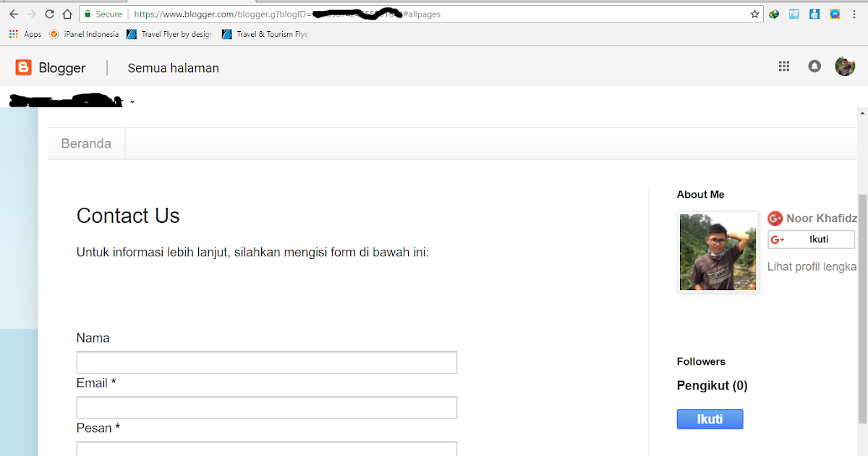The width and height of the screenshot is (868, 456).
Task: Click the Google+ icon beside Noor Khafidz
Action: click(775, 218)
